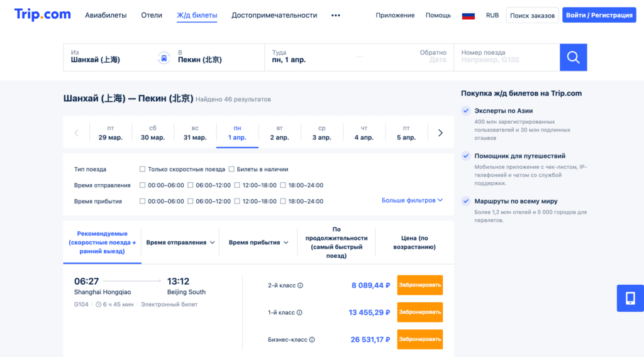The width and height of the screenshot is (644, 357).
Task: Open Приложение link
Action: 395,15
